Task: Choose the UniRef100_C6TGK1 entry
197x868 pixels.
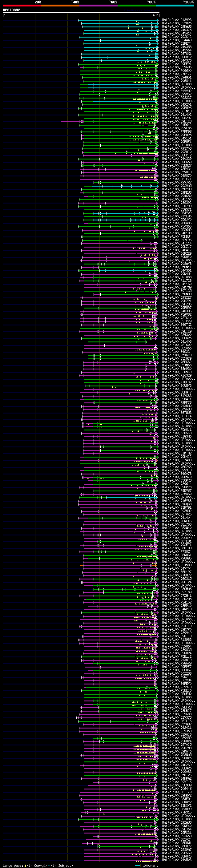Action: tap(177, 54)
